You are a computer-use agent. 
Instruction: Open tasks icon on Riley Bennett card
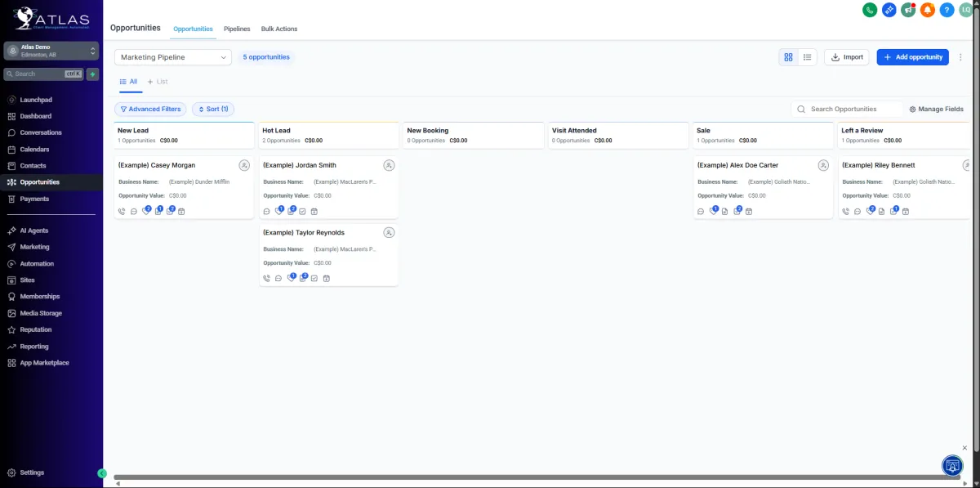894,211
